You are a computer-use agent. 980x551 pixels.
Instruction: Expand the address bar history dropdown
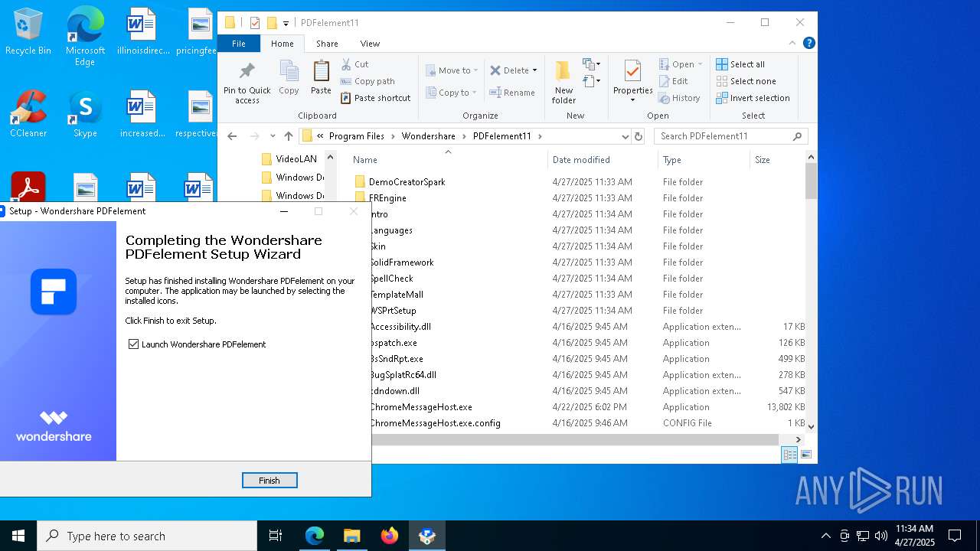click(626, 136)
